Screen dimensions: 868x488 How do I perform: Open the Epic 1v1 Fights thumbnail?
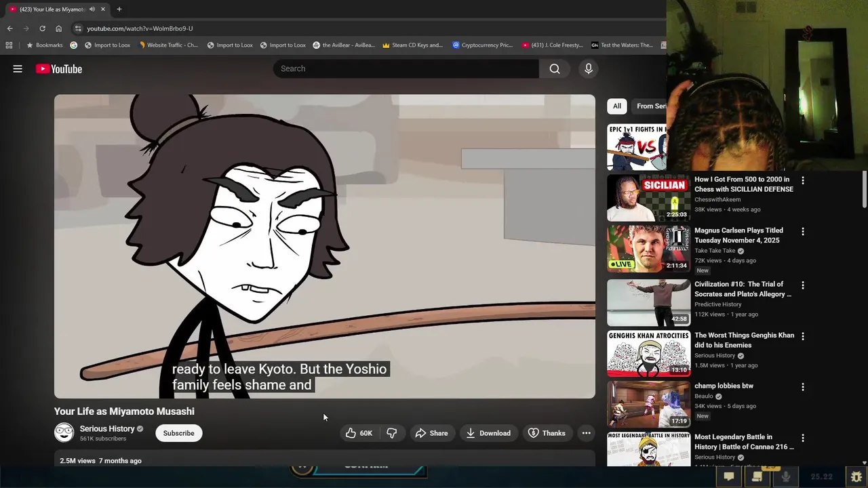(x=637, y=147)
